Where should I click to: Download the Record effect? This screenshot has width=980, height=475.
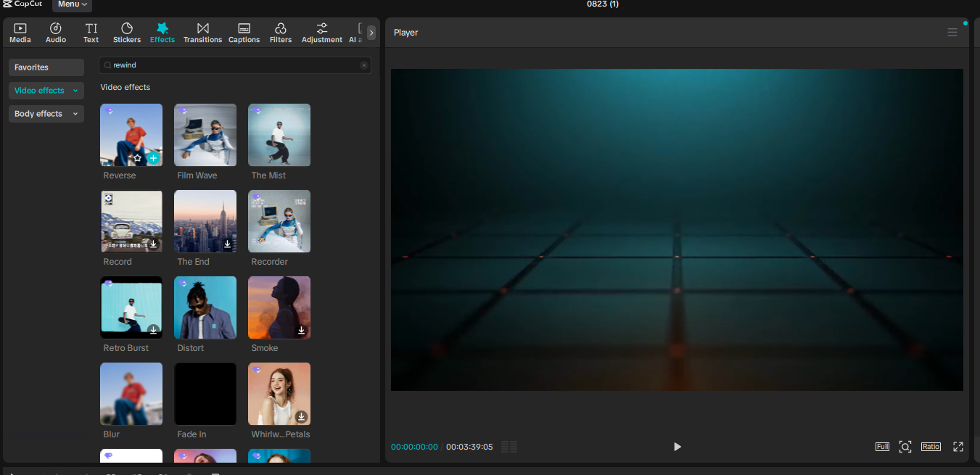point(153,244)
